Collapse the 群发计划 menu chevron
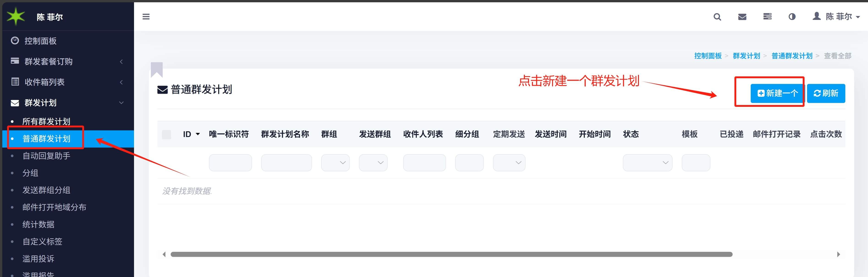Image resolution: width=868 pixels, height=277 pixels. click(121, 103)
